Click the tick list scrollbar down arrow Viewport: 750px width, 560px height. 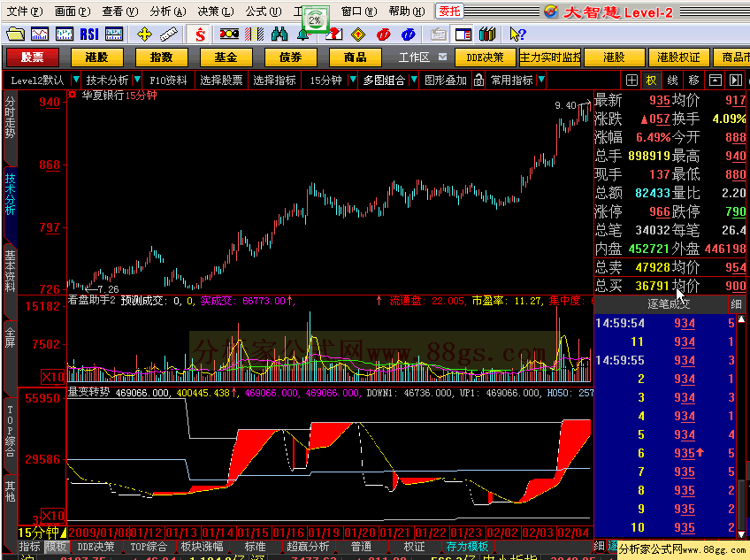coord(741,533)
